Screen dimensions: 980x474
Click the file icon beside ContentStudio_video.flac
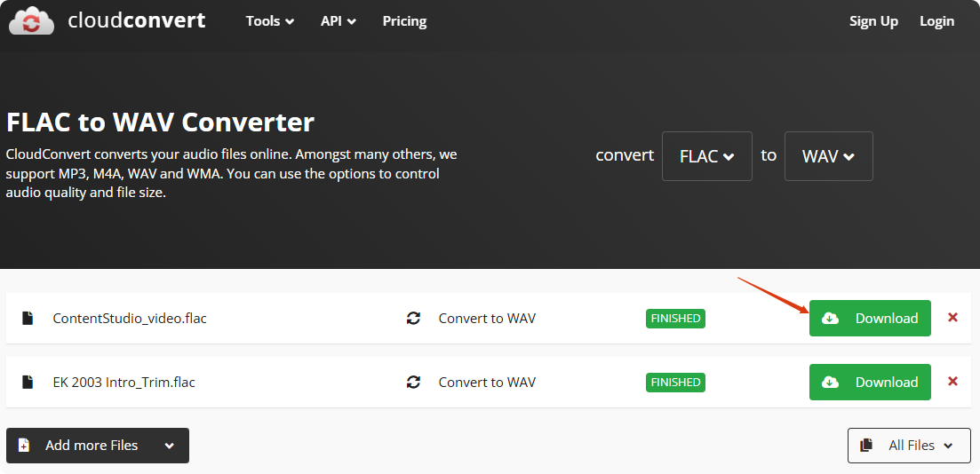(28, 318)
